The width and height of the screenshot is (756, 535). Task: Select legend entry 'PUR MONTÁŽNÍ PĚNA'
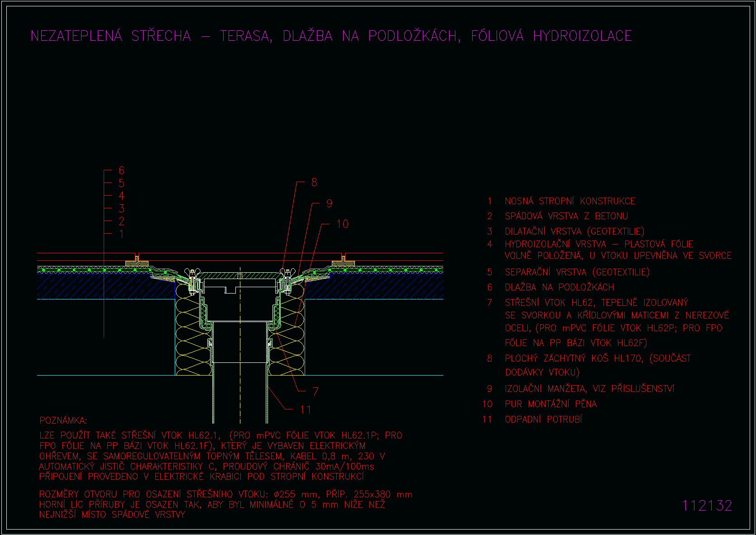[551, 404]
